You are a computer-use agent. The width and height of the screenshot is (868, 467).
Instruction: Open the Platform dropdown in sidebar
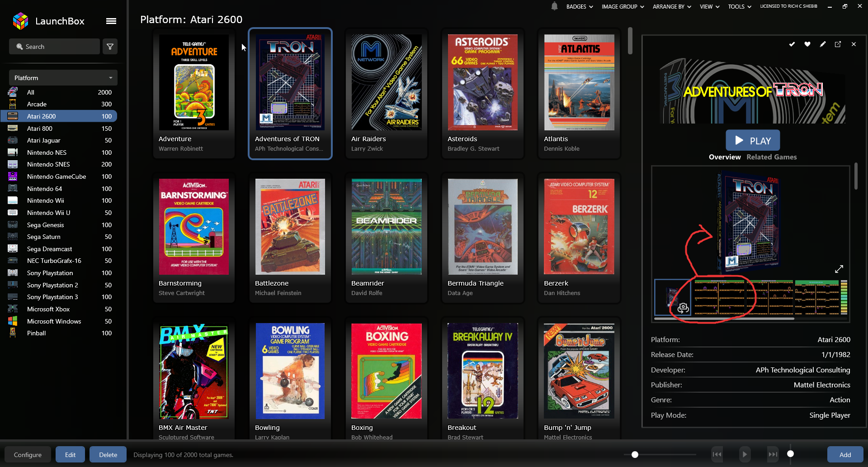tap(63, 78)
